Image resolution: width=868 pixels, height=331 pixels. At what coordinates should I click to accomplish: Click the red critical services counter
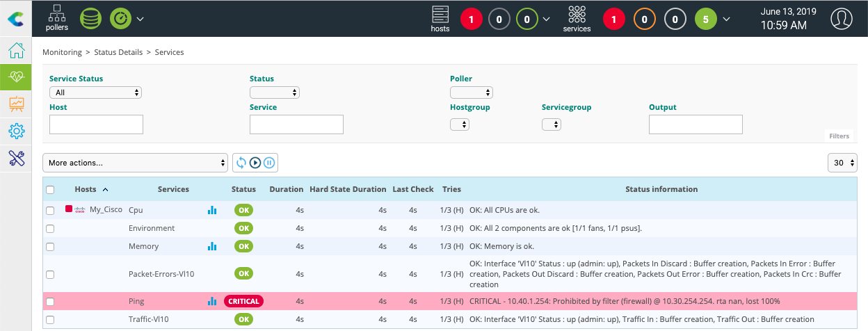613,19
